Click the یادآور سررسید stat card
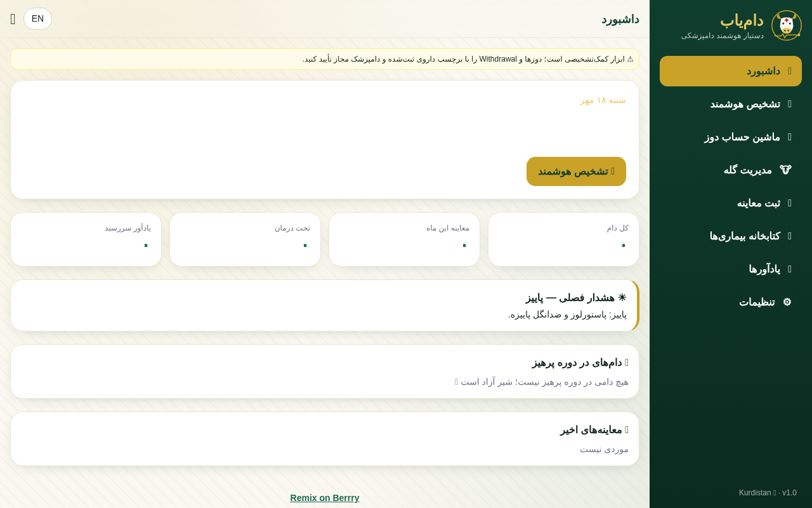 point(86,239)
